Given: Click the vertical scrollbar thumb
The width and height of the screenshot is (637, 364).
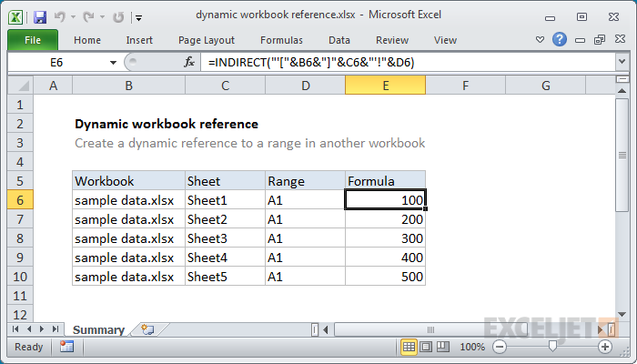Looking at the screenshot, I should pyautogui.click(x=622, y=155).
